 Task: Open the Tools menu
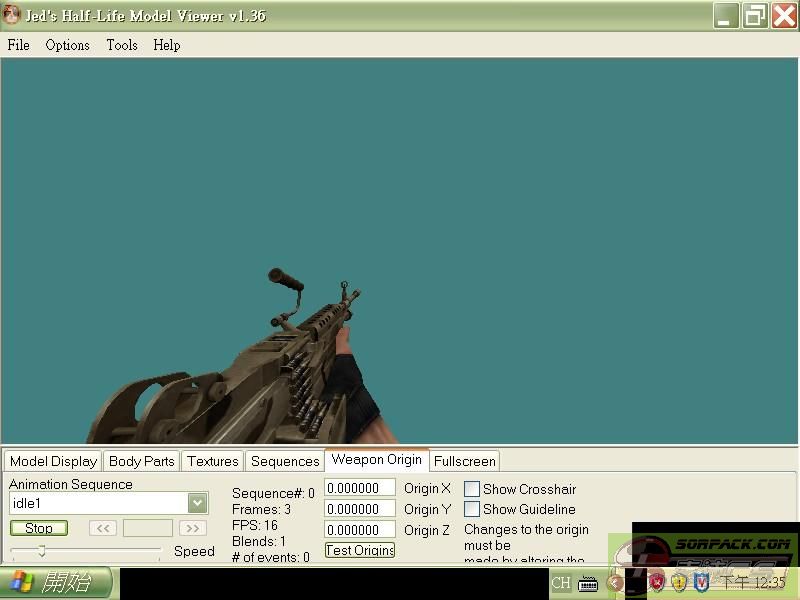(x=122, y=45)
